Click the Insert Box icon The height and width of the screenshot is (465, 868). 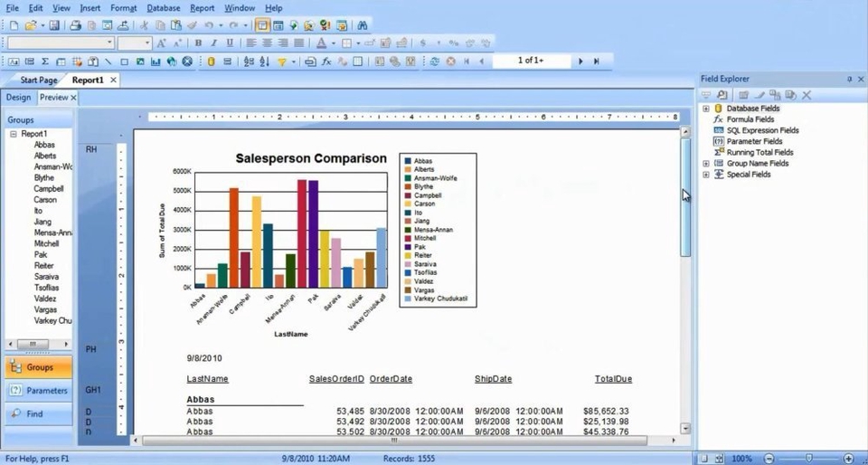click(125, 62)
